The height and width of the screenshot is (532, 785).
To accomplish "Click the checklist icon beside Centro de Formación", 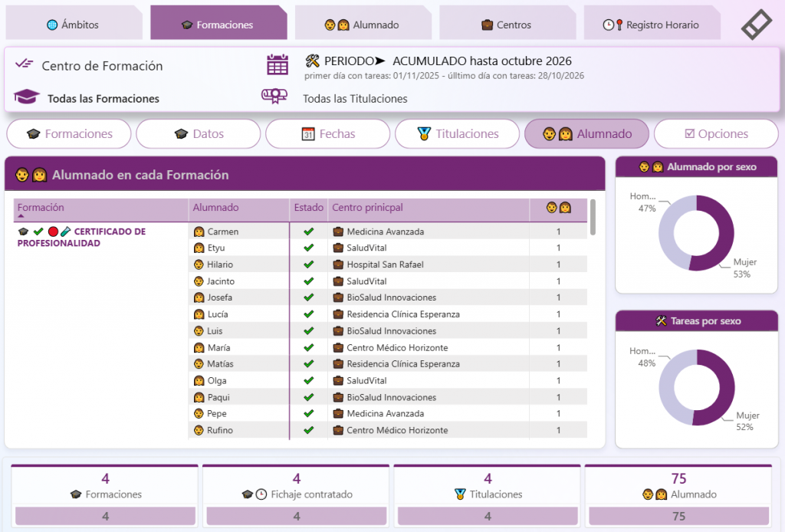I will coord(24,64).
